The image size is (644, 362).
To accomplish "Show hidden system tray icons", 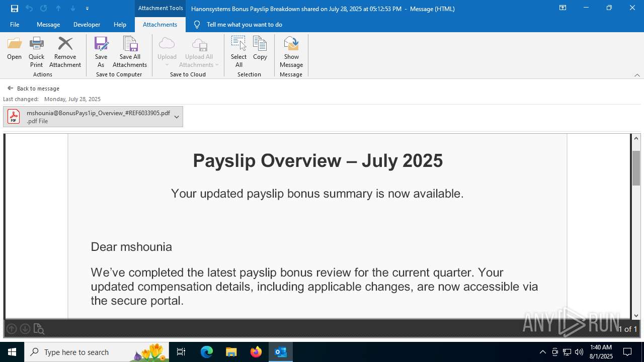I will (542, 352).
